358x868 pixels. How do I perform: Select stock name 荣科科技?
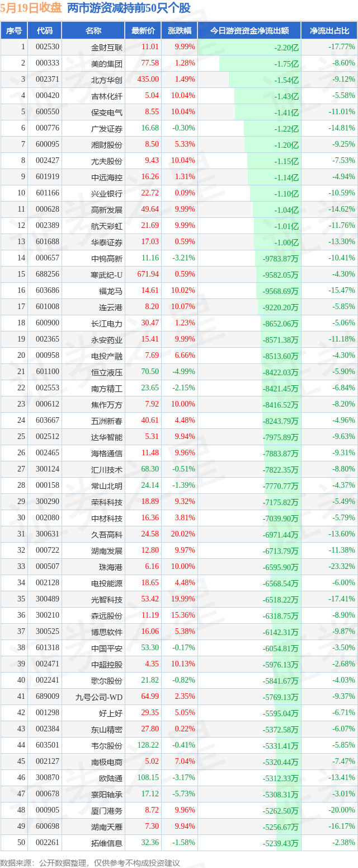point(107,502)
